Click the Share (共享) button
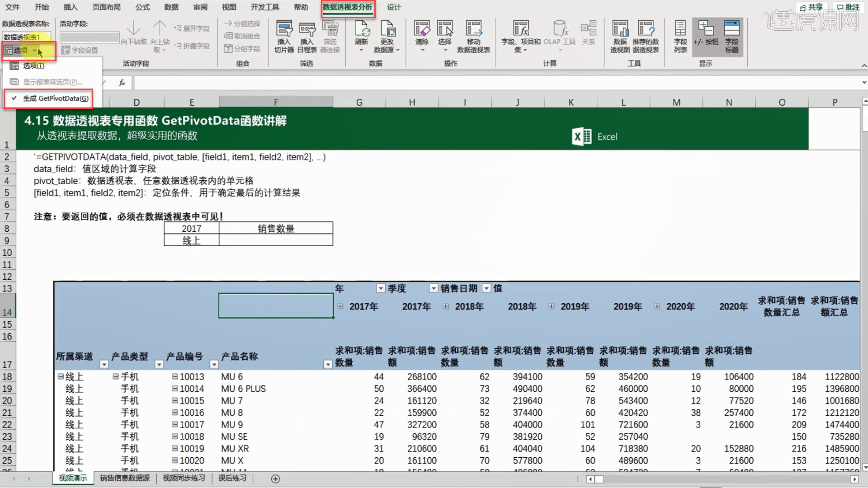 click(x=811, y=7)
